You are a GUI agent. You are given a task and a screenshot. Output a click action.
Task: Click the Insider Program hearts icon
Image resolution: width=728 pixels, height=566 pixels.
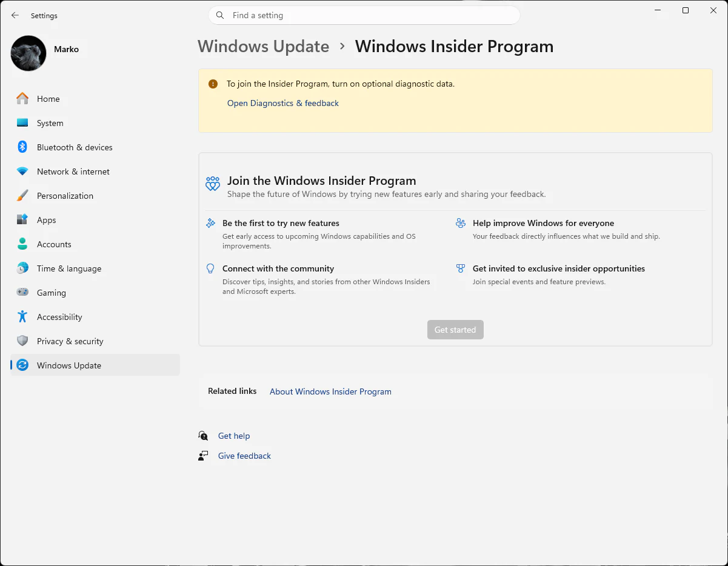(x=213, y=184)
